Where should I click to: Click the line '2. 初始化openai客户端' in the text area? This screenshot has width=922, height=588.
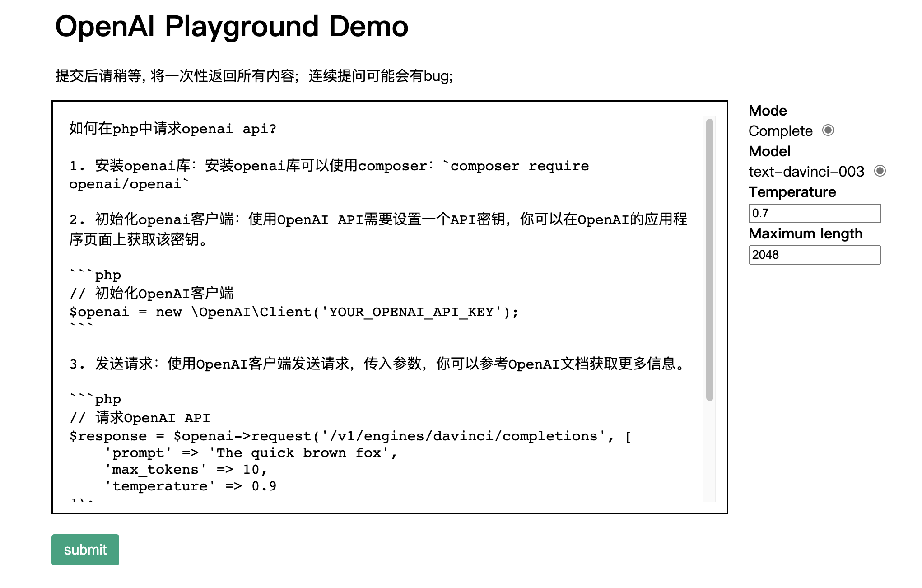(378, 219)
